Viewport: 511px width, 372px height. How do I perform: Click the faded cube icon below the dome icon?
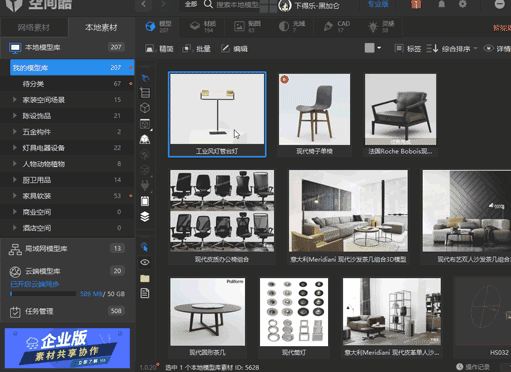[x=145, y=155]
